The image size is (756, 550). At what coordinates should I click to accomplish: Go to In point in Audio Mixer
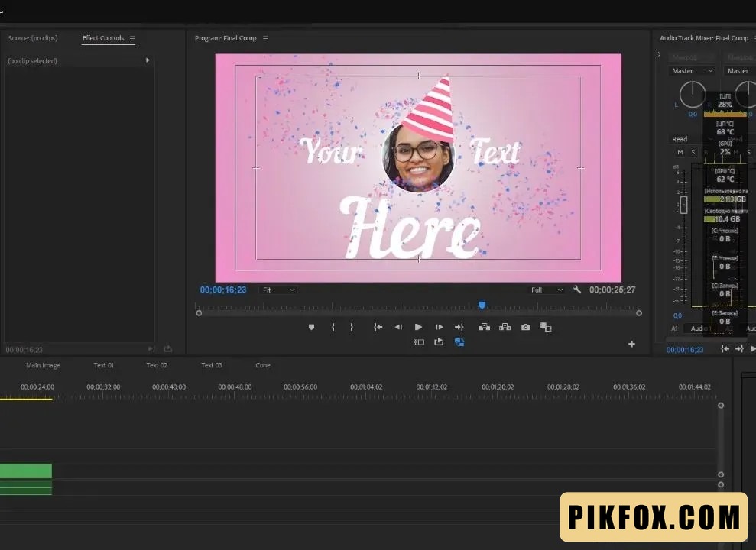point(725,348)
